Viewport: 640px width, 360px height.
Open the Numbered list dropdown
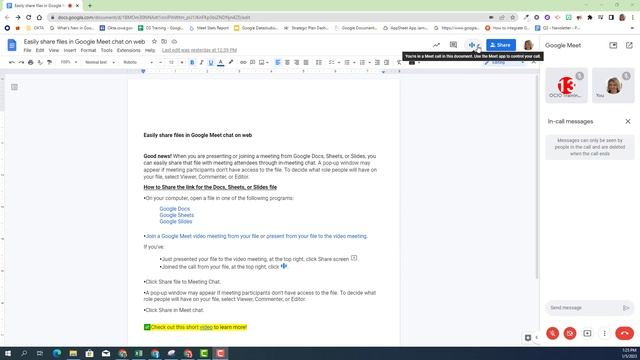[364, 62]
